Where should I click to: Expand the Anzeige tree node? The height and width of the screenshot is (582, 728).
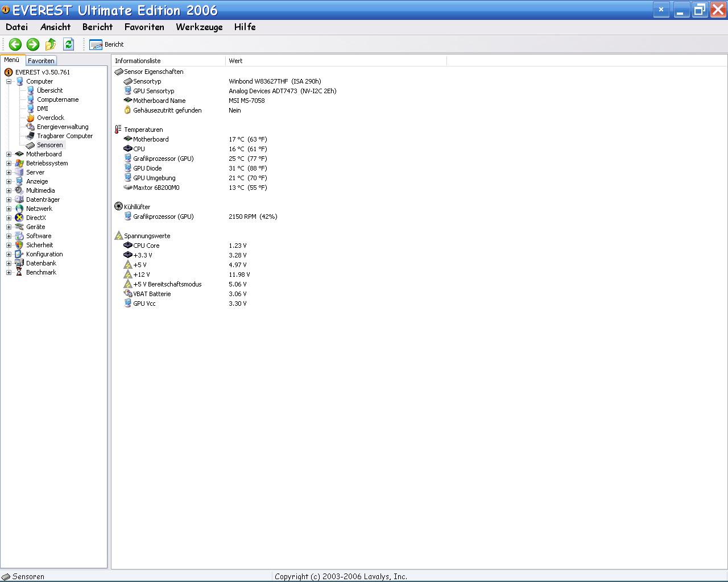[9, 181]
